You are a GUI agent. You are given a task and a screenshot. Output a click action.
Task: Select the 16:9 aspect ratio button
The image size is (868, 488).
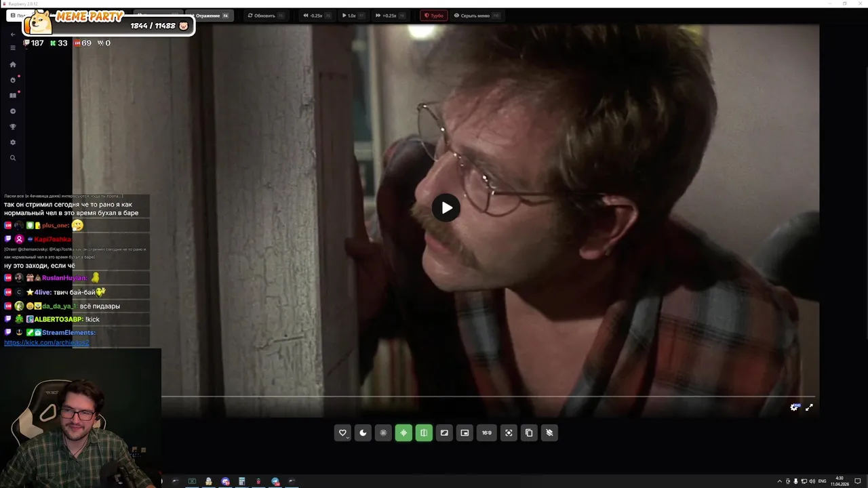pos(487,432)
